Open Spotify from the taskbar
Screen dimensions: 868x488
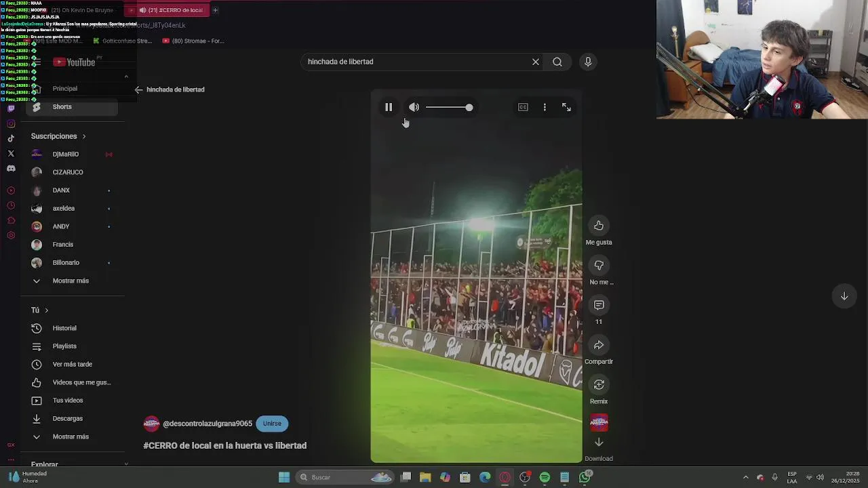(545, 477)
